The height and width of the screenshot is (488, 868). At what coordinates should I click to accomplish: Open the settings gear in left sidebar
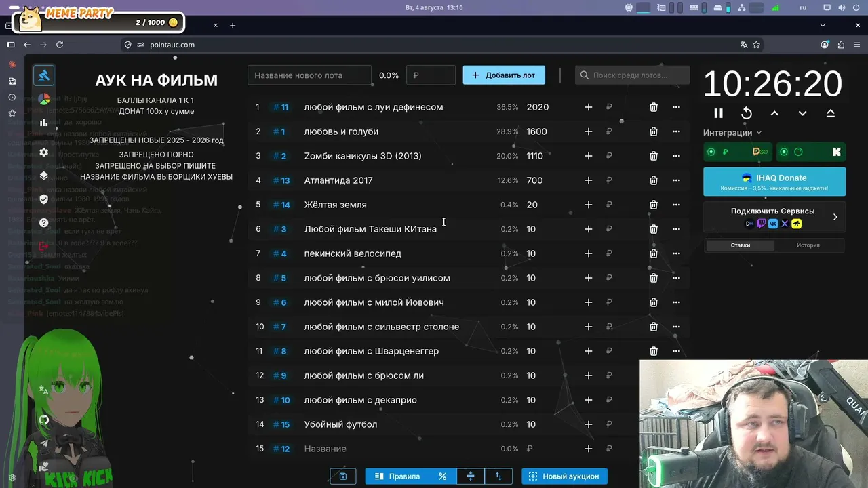(x=44, y=152)
